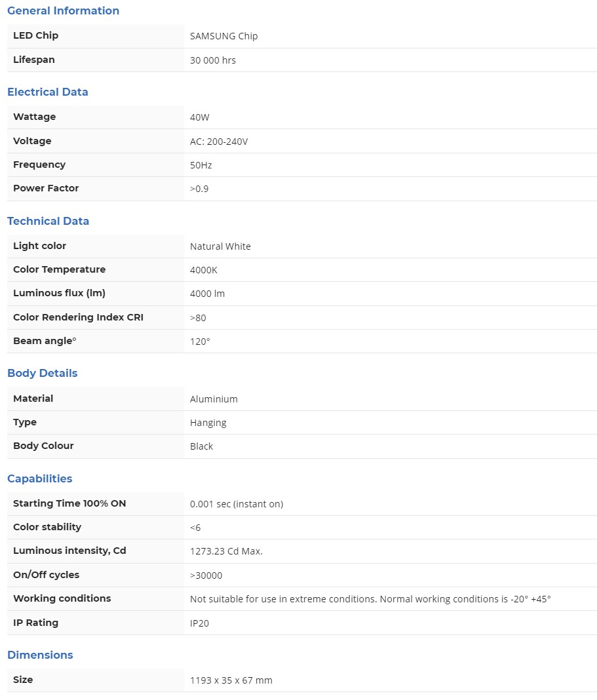Image resolution: width=597 pixels, height=700 pixels.
Task: Click the 40W wattage value
Action: pos(199,117)
